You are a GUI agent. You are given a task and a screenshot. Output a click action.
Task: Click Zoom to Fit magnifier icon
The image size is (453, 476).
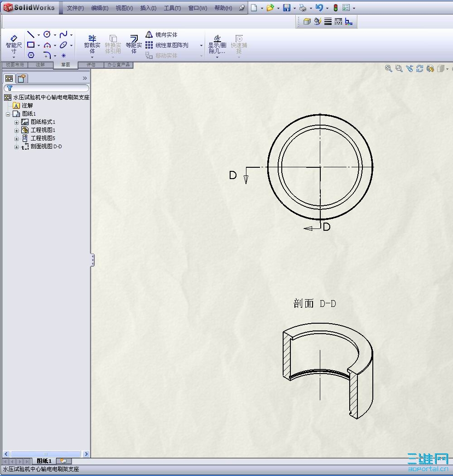(388, 68)
